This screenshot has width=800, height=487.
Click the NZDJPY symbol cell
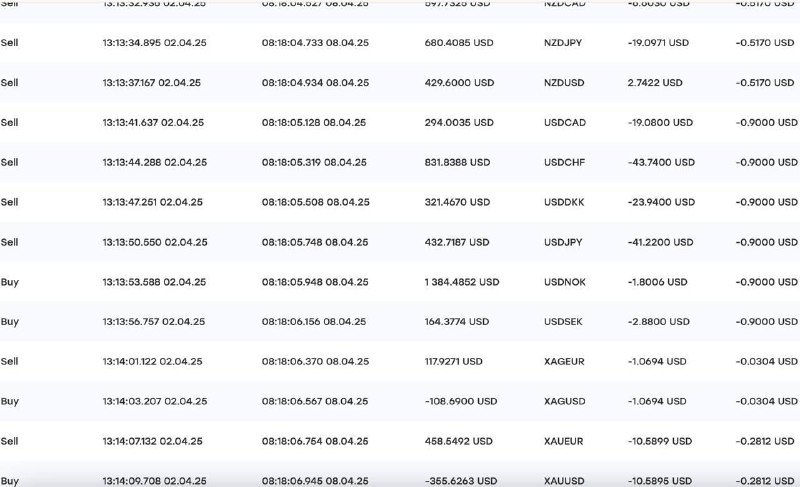[x=563, y=43]
